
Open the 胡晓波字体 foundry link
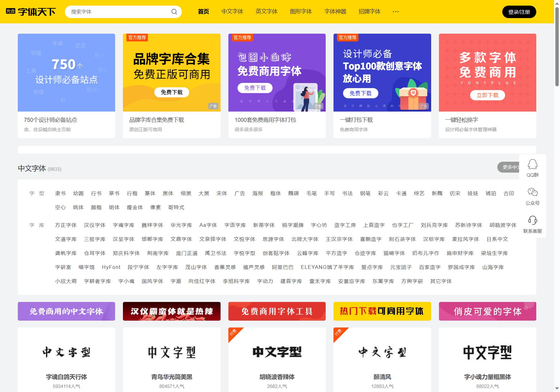click(x=503, y=225)
